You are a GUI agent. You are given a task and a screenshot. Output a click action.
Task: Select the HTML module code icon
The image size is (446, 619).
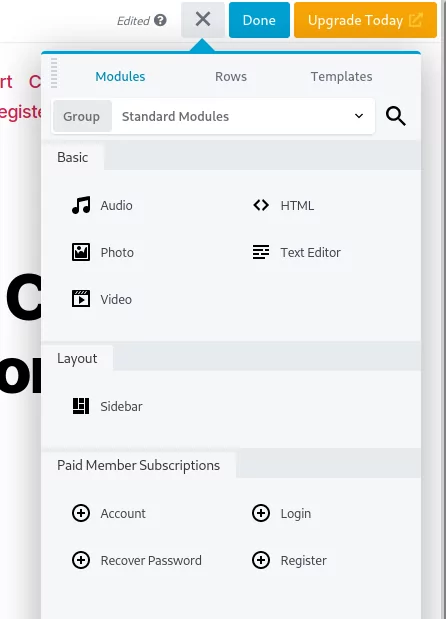(261, 205)
